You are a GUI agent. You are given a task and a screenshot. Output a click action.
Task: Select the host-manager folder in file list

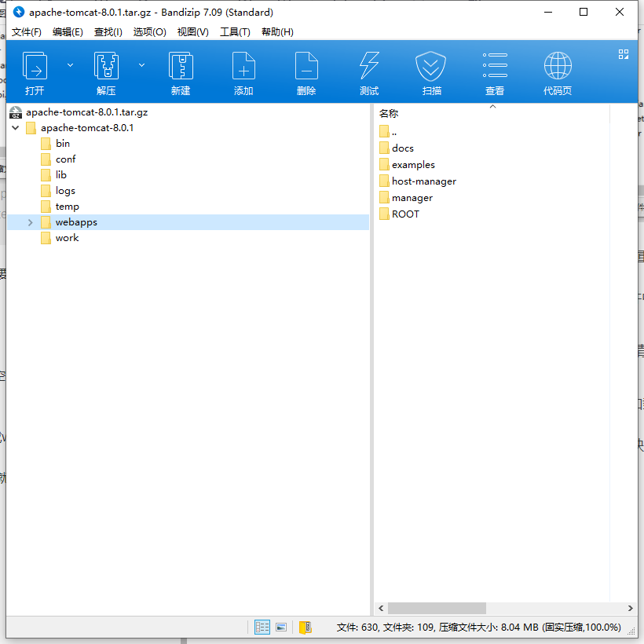pyautogui.click(x=424, y=181)
